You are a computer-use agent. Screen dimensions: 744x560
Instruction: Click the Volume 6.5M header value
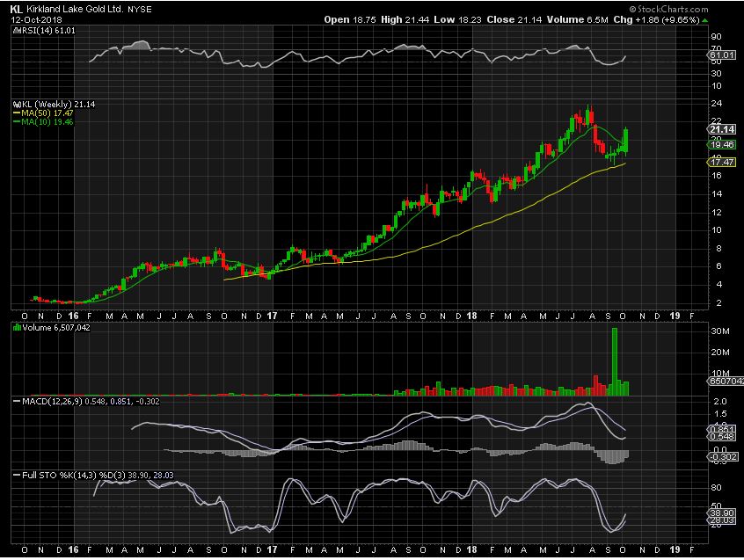pos(577,20)
